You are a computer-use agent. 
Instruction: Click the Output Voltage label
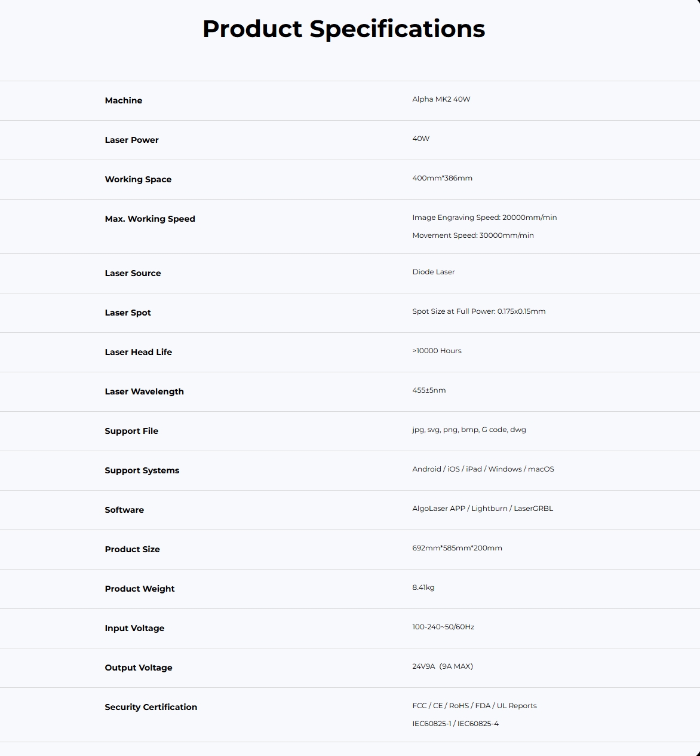(139, 668)
